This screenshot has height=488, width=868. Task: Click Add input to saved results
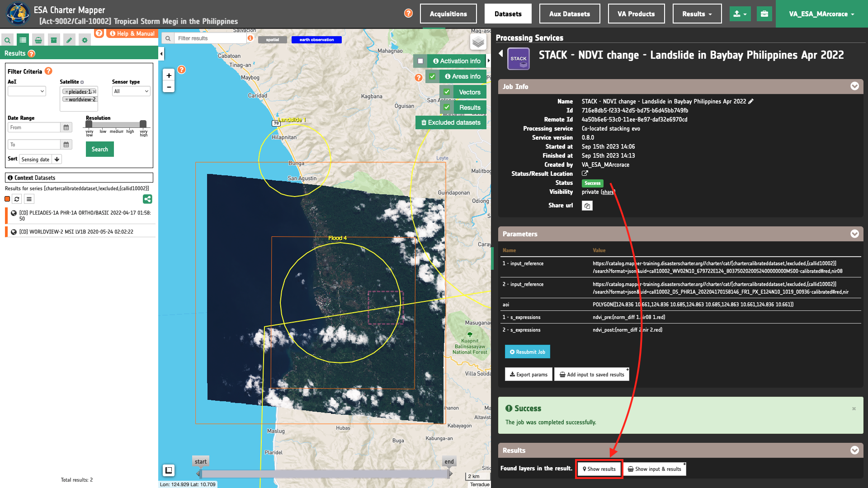(x=592, y=374)
